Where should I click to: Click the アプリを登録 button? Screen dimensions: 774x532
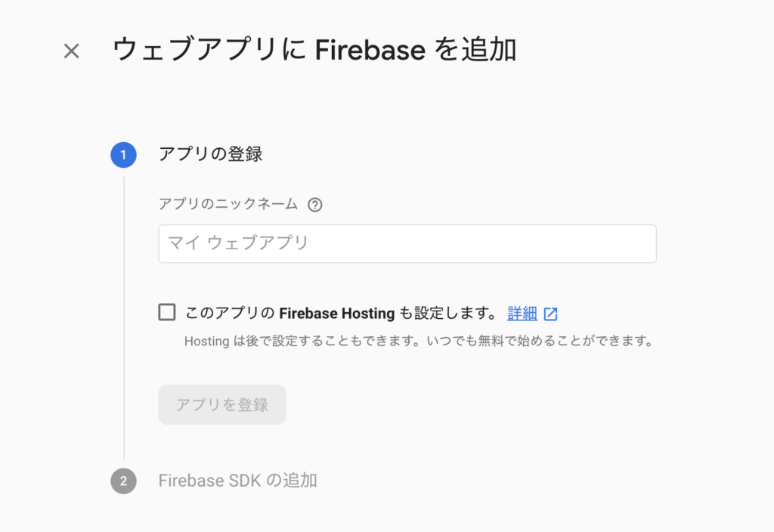[222, 405]
